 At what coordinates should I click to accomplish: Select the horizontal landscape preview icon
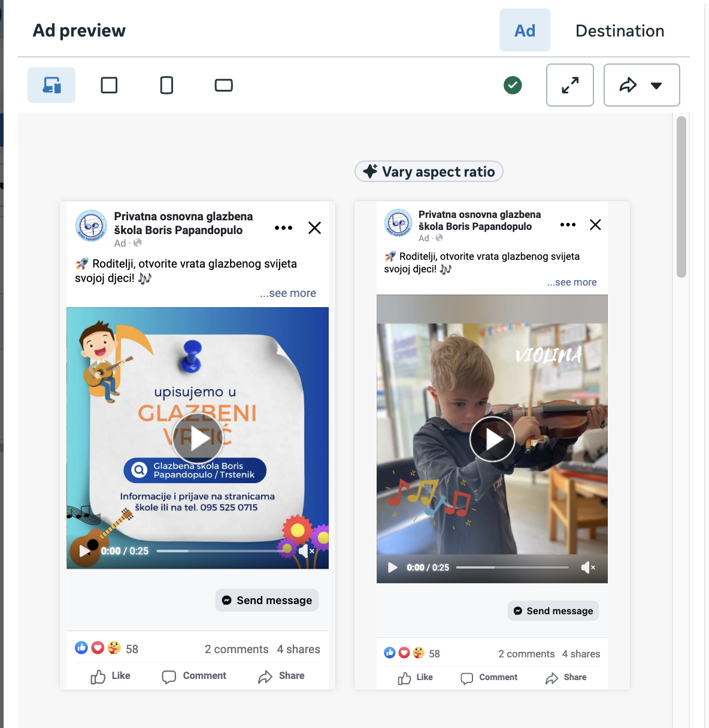(223, 85)
